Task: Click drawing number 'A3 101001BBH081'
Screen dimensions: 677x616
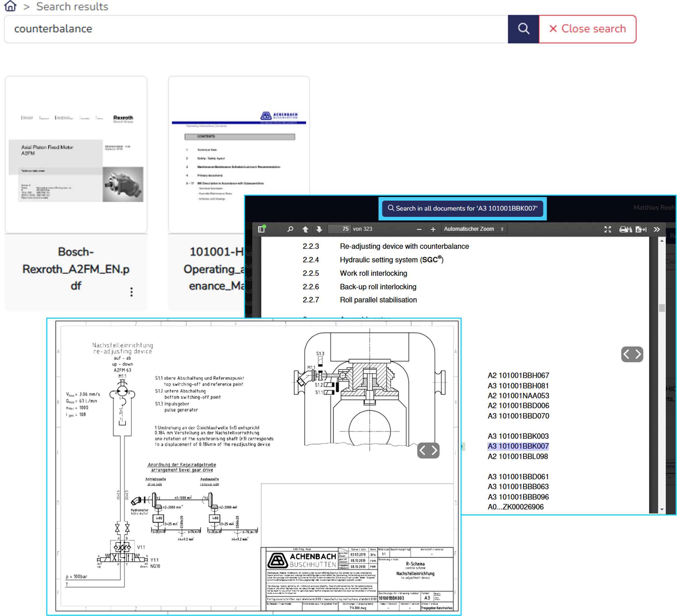Action: 518,386
